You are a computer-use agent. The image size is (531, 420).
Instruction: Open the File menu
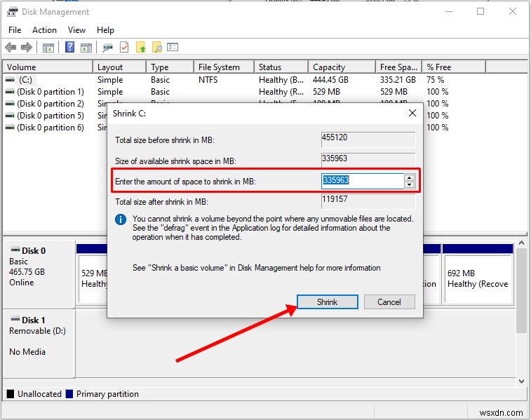(x=15, y=30)
